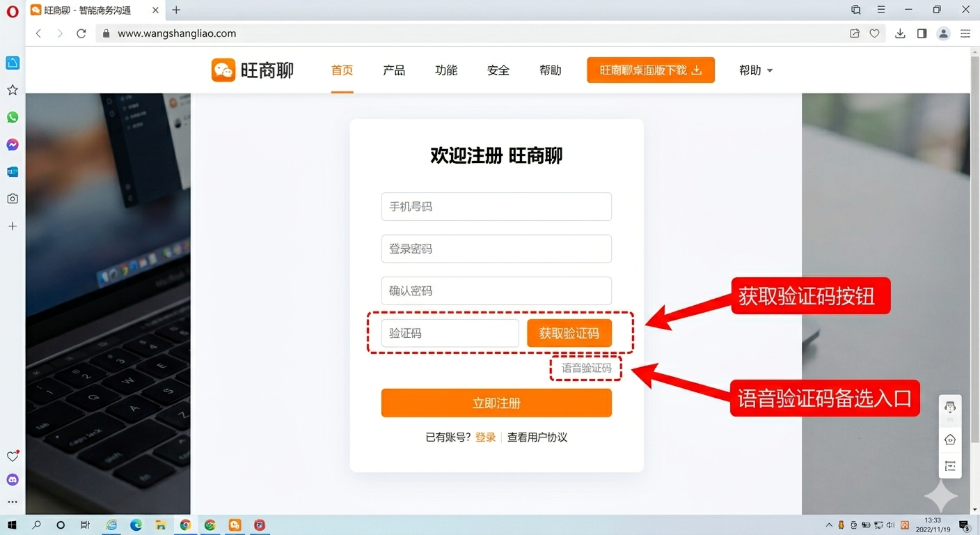
Task: Launch the 旺商聊 taskbar icon
Action: pyautogui.click(x=235, y=525)
